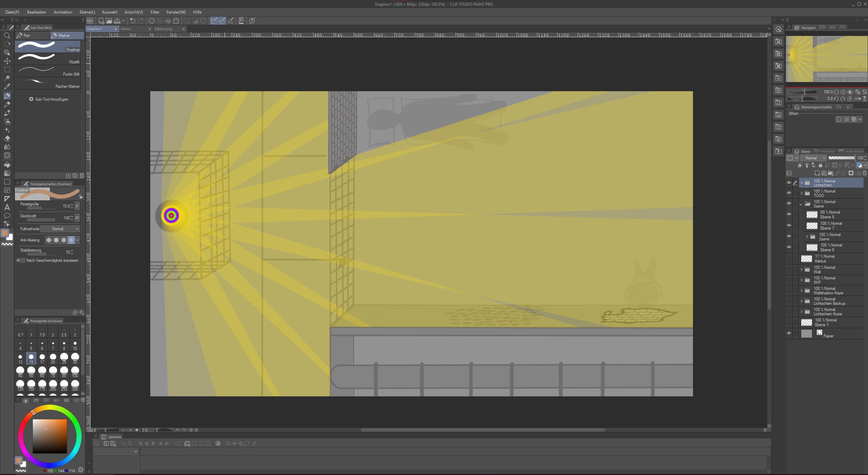Select the Text tool (A icon)
The height and width of the screenshot is (475, 868).
tap(7, 207)
